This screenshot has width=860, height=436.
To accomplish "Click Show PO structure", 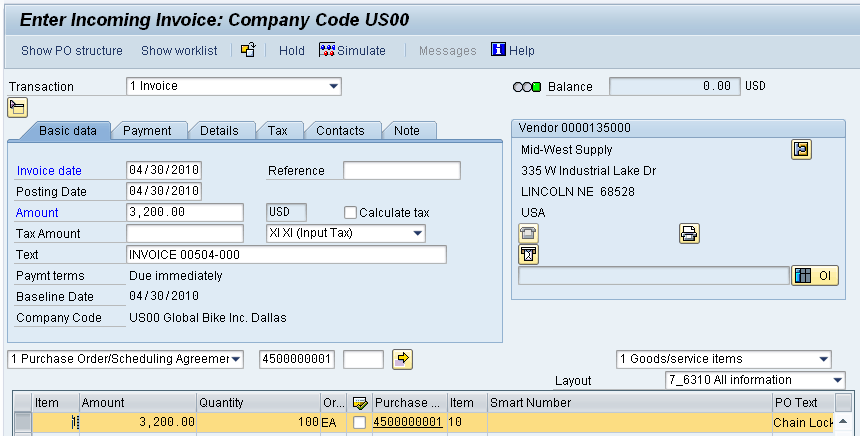I will [72, 50].
